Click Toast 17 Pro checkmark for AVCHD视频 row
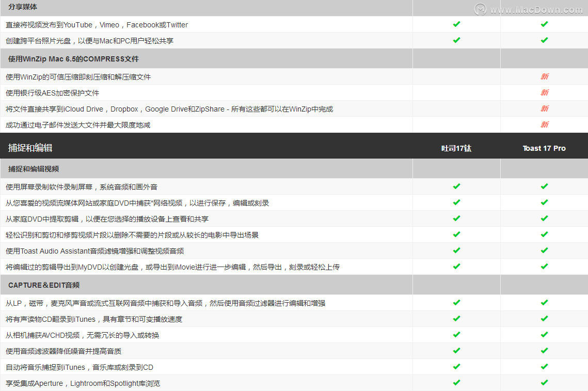 coord(545,335)
